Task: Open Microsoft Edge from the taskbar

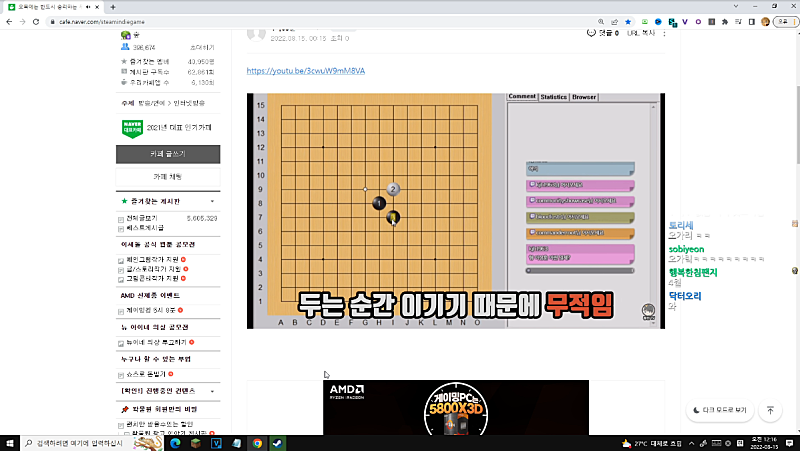Action: (175, 443)
